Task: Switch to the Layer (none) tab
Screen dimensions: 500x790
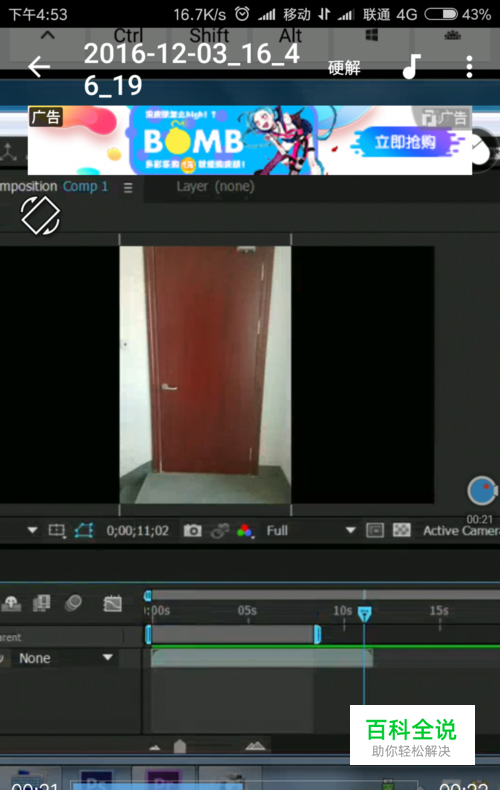Action: coord(215,187)
